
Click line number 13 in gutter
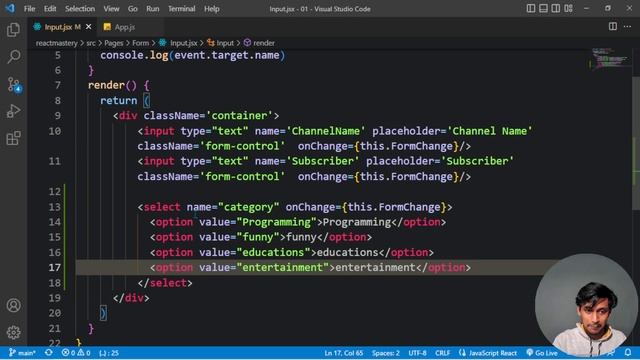tap(55, 207)
